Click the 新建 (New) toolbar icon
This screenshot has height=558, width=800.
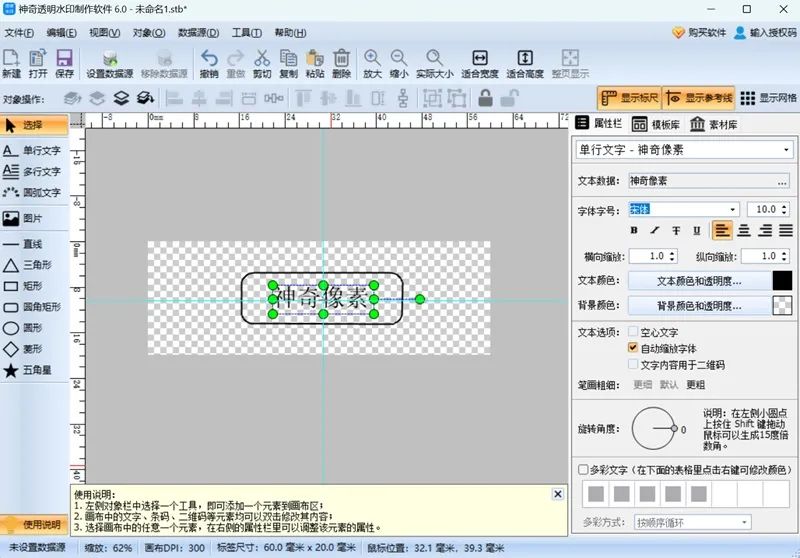click(x=11, y=63)
